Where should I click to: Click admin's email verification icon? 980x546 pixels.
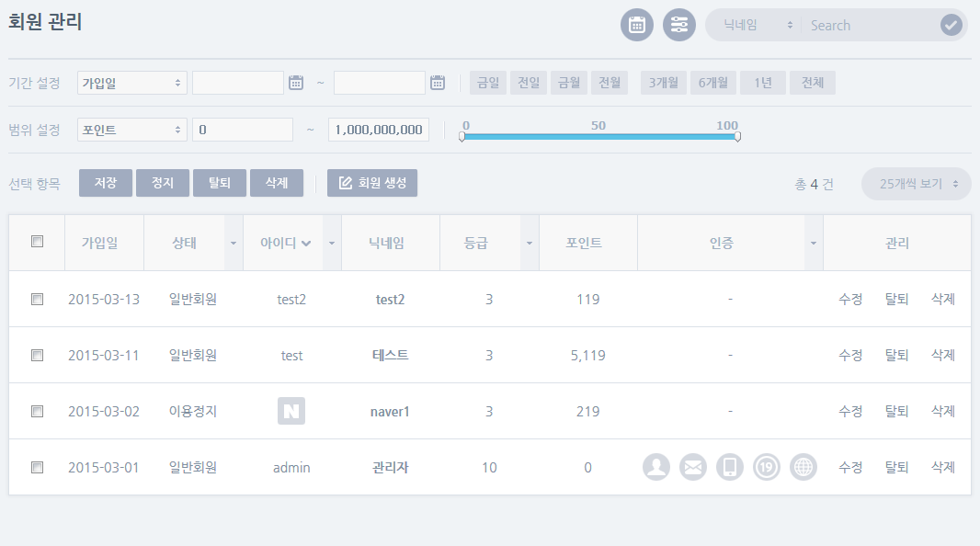[x=693, y=467]
